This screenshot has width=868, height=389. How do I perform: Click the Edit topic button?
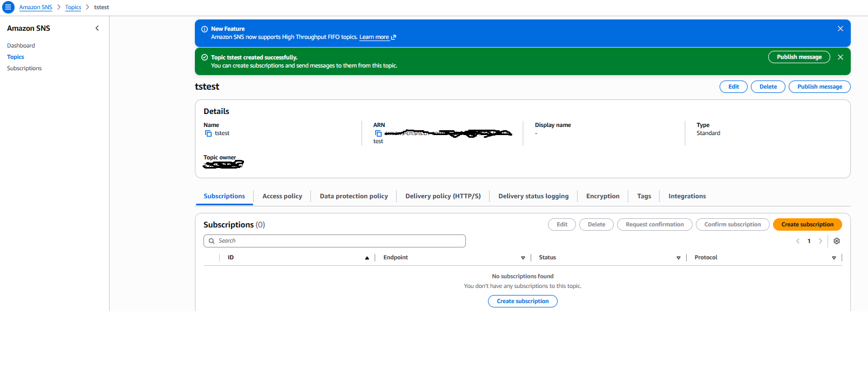[x=734, y=86]
